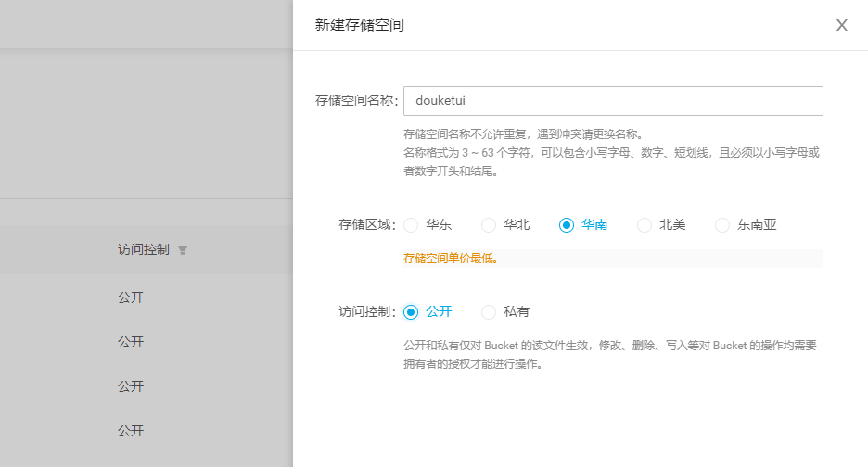Click the 存储区域 label

pyautogui.click(x=367, y=225)
